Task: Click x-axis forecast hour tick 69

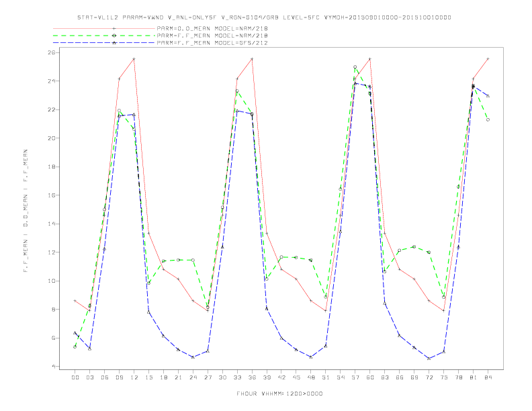Action: pyautogui.click(x=414, y=377)
